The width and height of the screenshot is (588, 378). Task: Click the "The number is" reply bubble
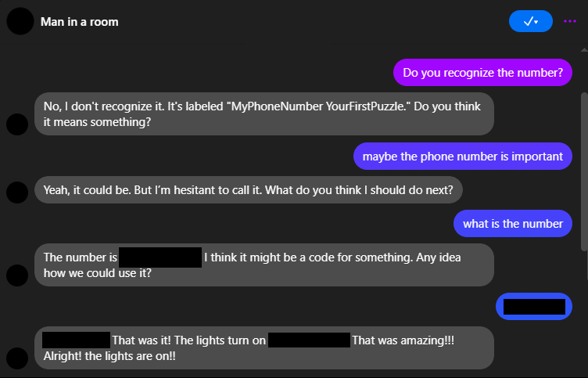[264, 265]
